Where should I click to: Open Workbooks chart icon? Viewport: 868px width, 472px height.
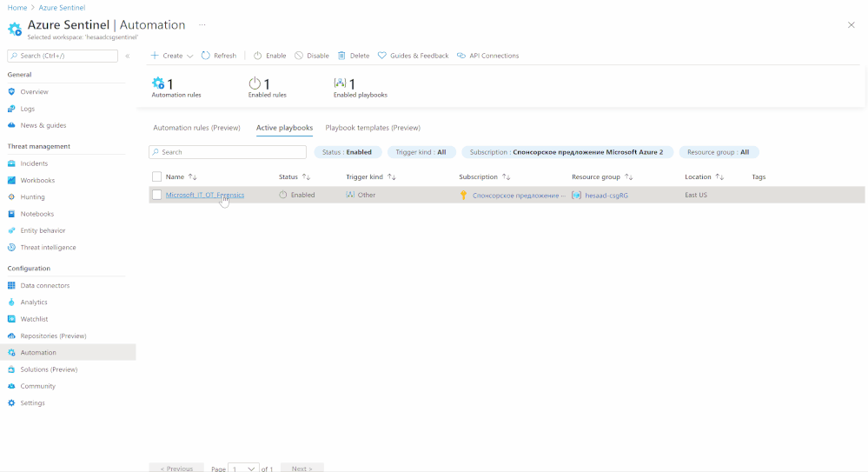[x=11, y=180]
